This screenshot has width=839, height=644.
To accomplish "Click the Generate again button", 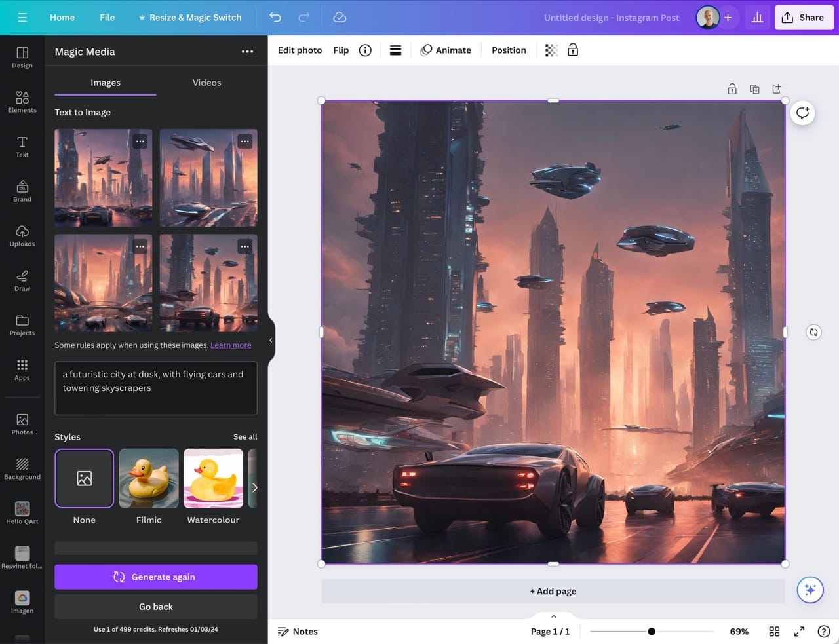I will pos(156,577).
